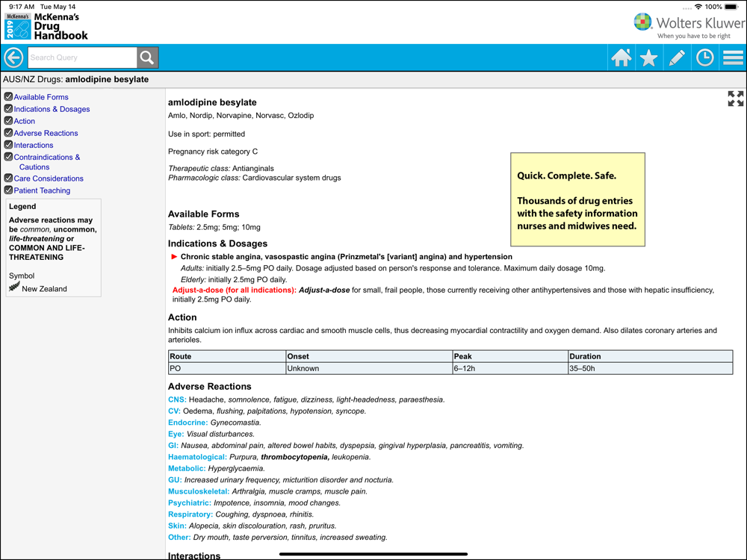
Task: Tap the 6–12h peak table cell
Action: point(509,368)
